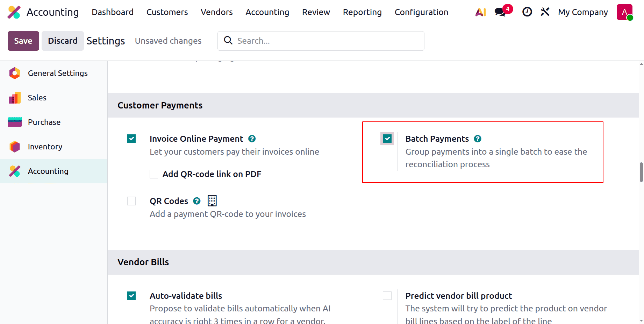644x324 pixels.
Task: Open the messages chat icon with badge
Action: pos(500,12)
